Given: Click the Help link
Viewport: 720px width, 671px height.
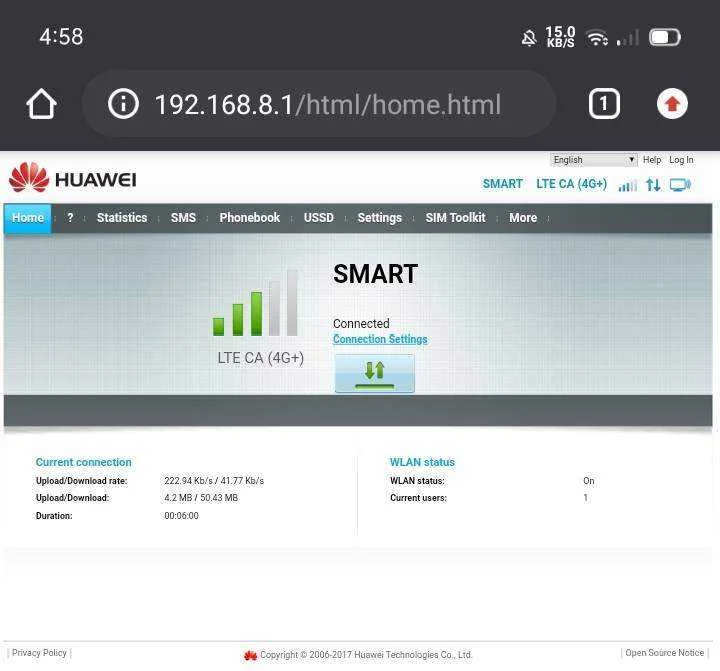Looking at the screenshot, I should click(x=652, y=160).
